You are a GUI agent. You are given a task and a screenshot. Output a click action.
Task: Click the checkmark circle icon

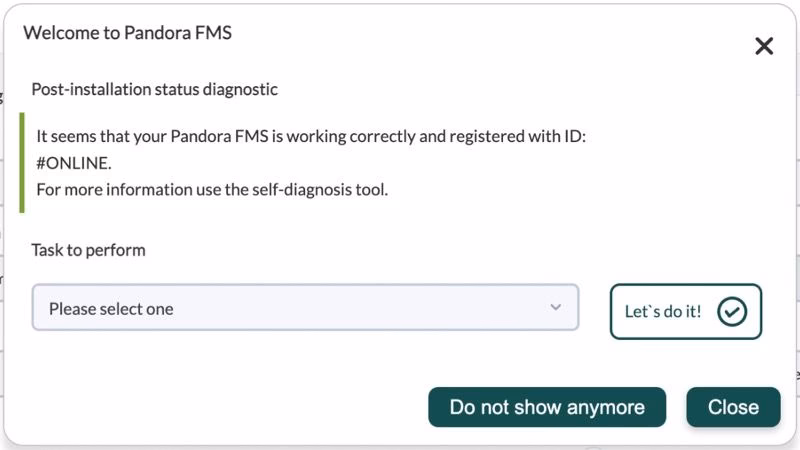coord(732,312)
